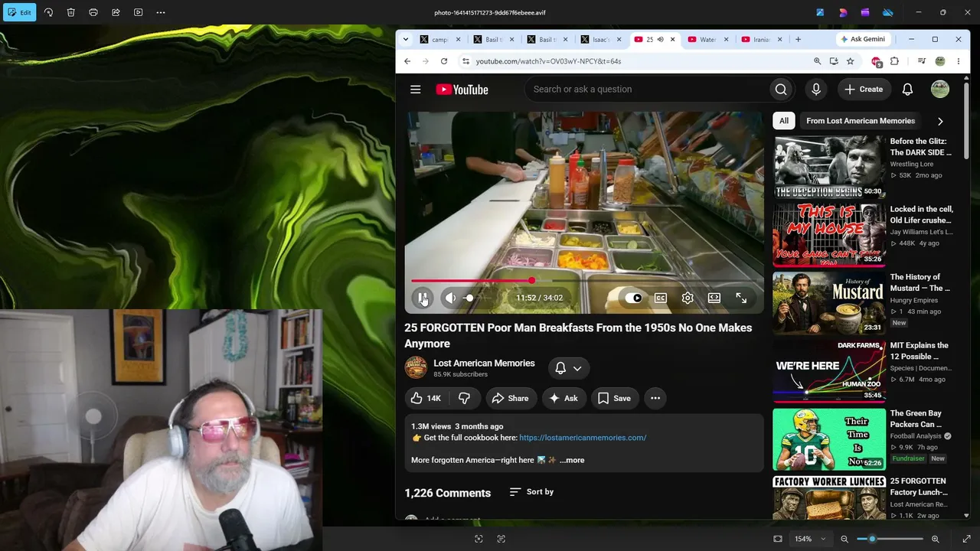
Task: Open the comments Sort by dropdown
Action: 531,492
